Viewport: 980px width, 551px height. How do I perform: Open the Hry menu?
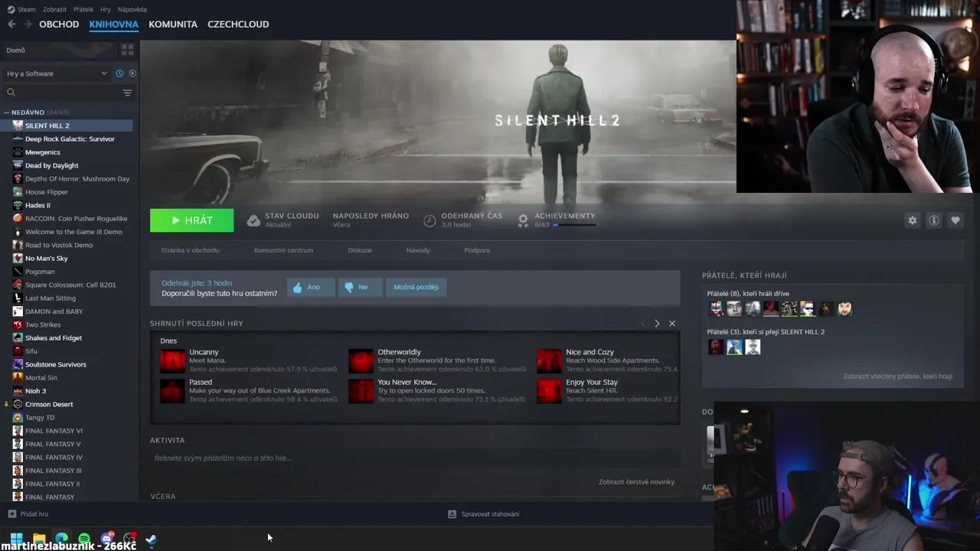click(106, 9)
